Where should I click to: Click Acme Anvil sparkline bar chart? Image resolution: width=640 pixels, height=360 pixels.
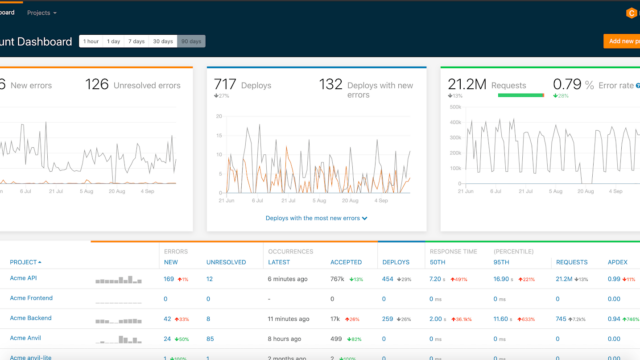point(118,339)
